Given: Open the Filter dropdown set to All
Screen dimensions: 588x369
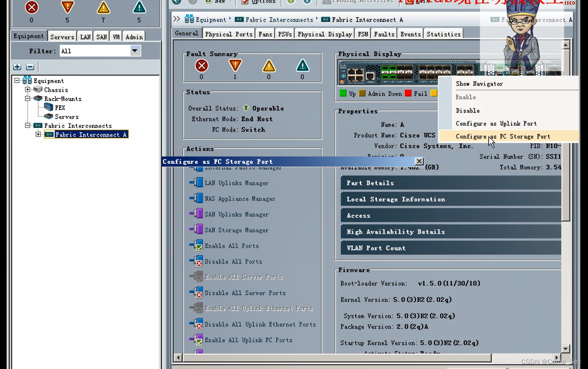Looking at the screenshot, I should [135, 51].
